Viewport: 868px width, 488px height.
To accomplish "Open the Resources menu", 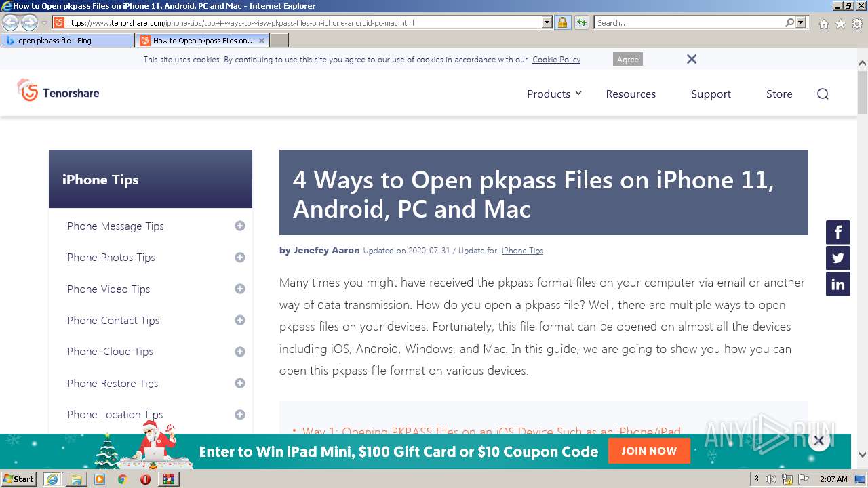I will pos(631,94).
